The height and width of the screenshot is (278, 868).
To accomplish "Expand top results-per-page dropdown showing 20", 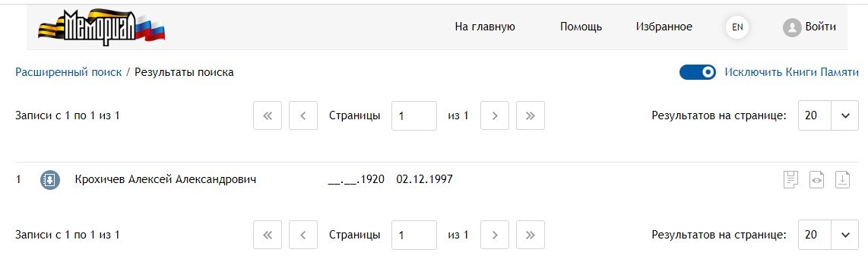I will pyautogui.click(x=828, y=116).
